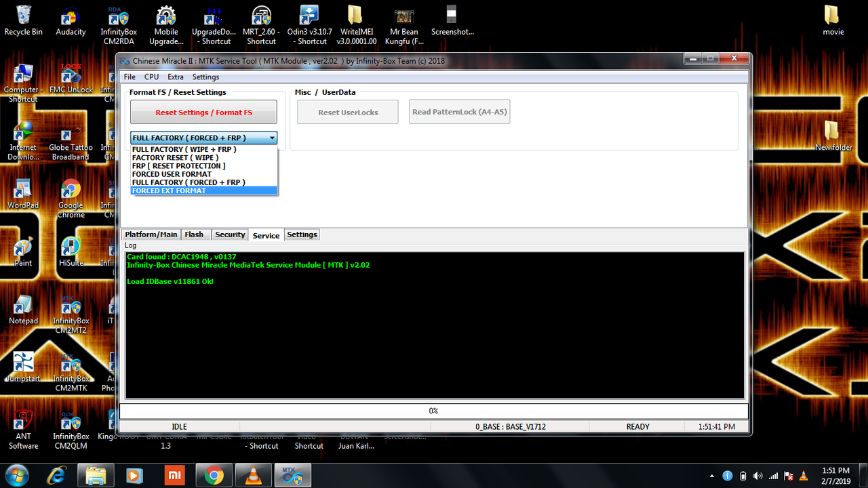868x488 pixels.
Task: Switch to the Settings tab
Action: (302, 235)
